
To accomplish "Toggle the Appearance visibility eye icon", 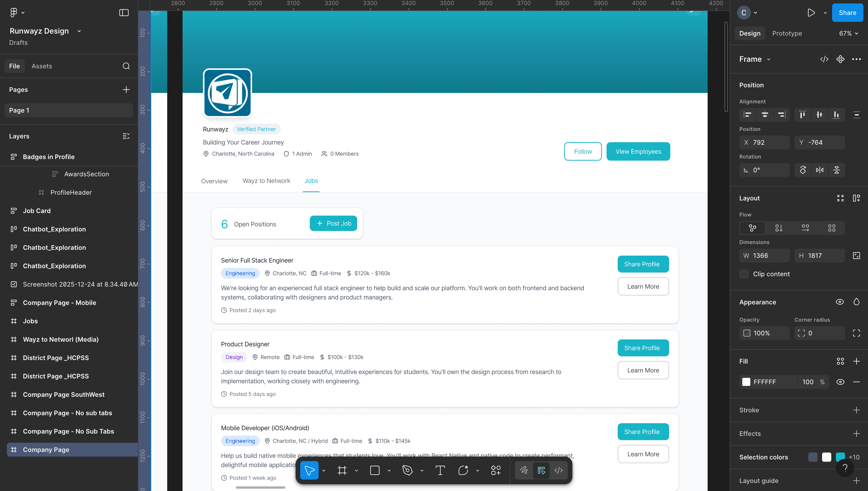I will click(x=840, y=302).
